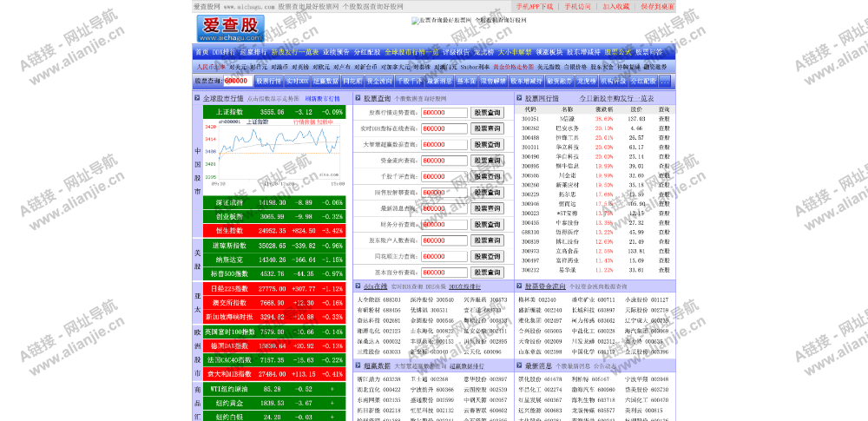868x421 pixels.
Task: Click 股票查询 button for 实时DDX指标在线查询
Action: click(x=487, y=128)
